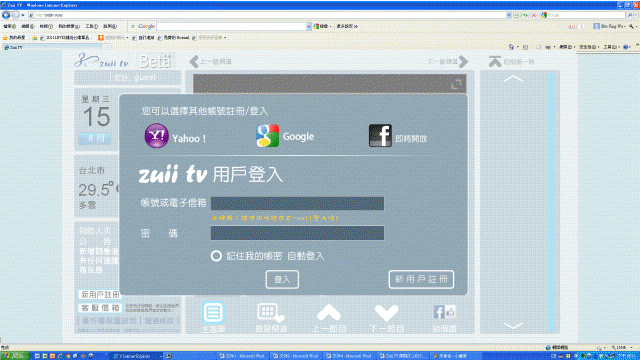Stop page loading with red X
640x360 pixels.
tap(533, 15)
